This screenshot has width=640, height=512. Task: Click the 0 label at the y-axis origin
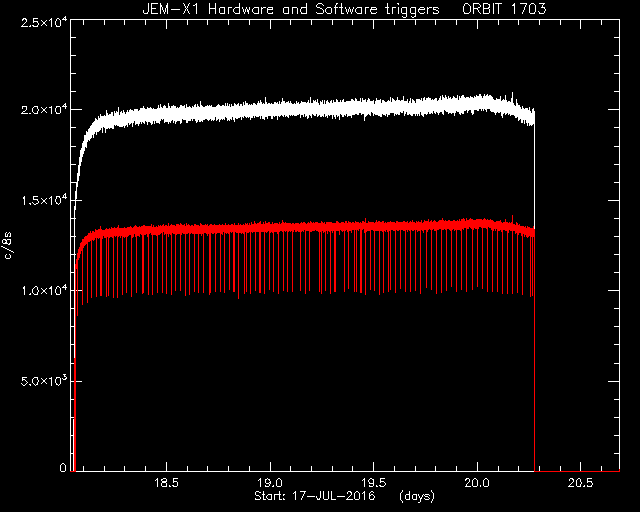(x=63, y=467)
